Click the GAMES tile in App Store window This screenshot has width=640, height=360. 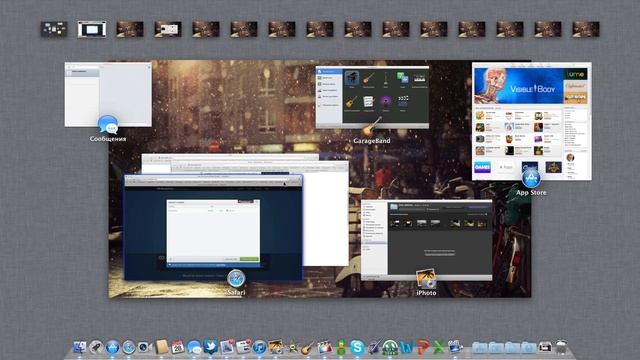[x=482, y=167]
